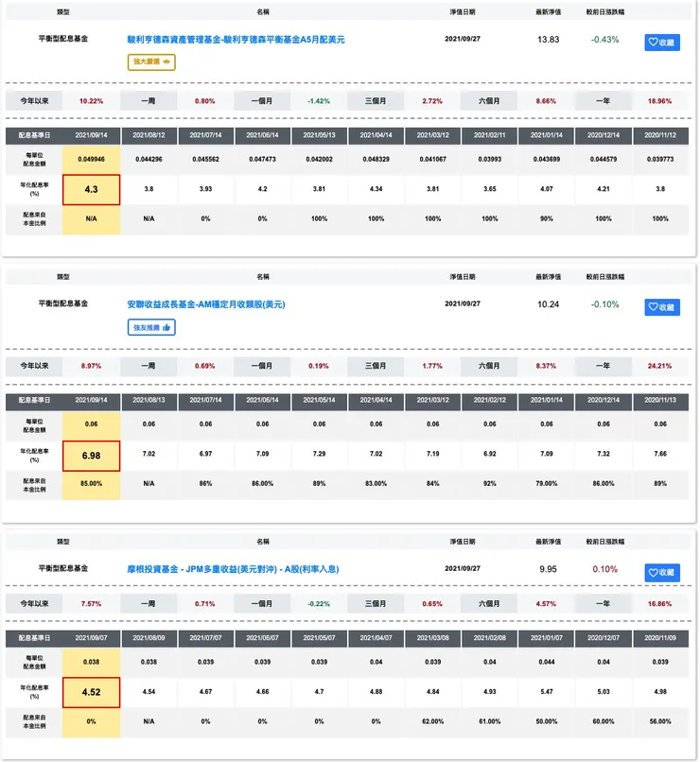Click the capital ratio cell 90%
This screenshot has width=700, height=762.
tap(547, 218)
